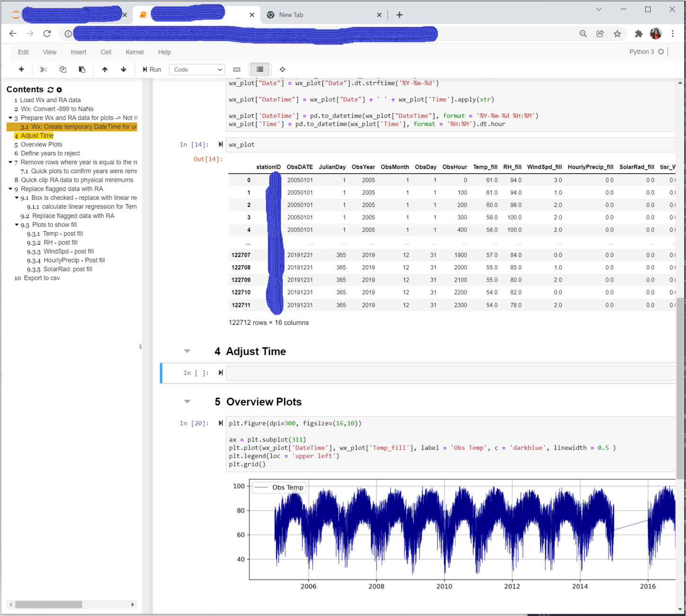Image resolution: width=686 pixels, height=616 pixels.
Task: Open the Kernel menu
Action: point(134,52)
